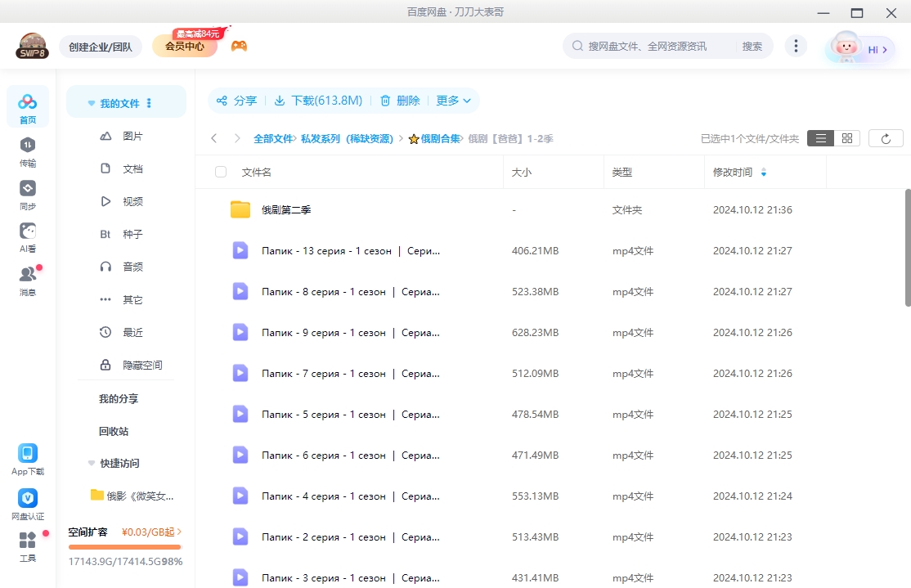The image size is (911, 588).
Task: Switch to list view
Action: 820,138
